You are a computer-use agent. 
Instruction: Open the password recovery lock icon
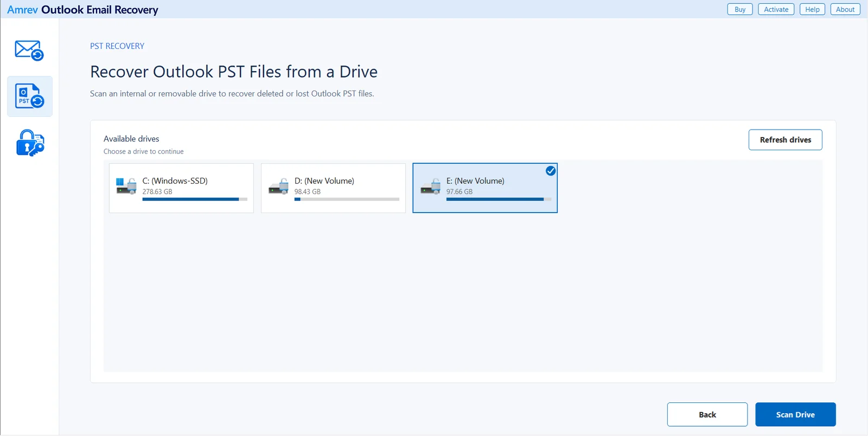coord(30,143)
